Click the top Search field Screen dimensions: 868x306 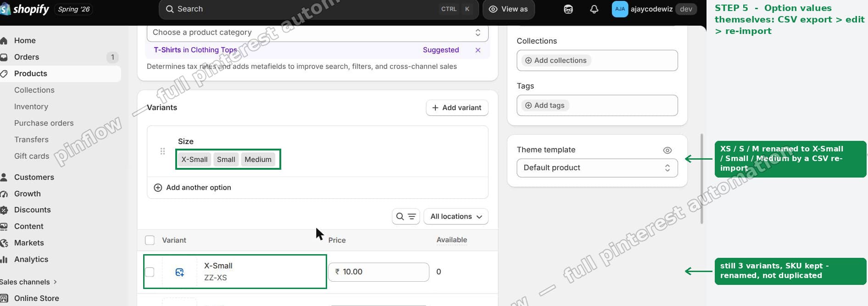click(319, 9)
